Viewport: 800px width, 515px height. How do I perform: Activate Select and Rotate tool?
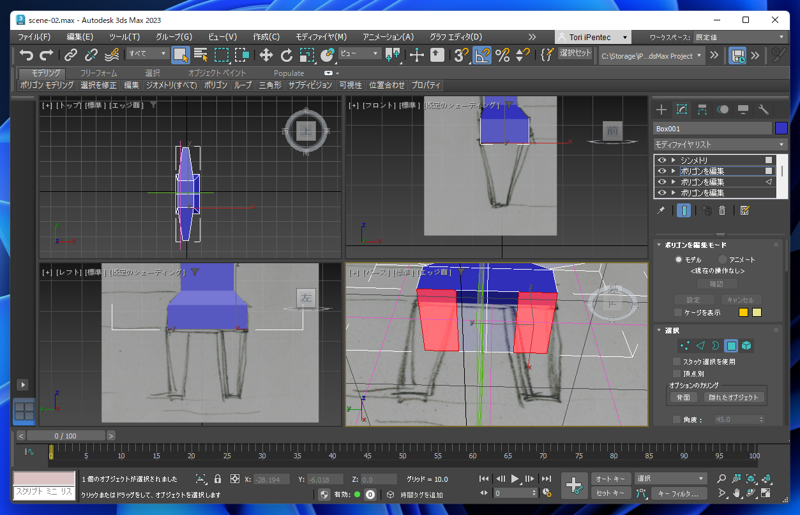pyautogui.click(x=286, y=55)
